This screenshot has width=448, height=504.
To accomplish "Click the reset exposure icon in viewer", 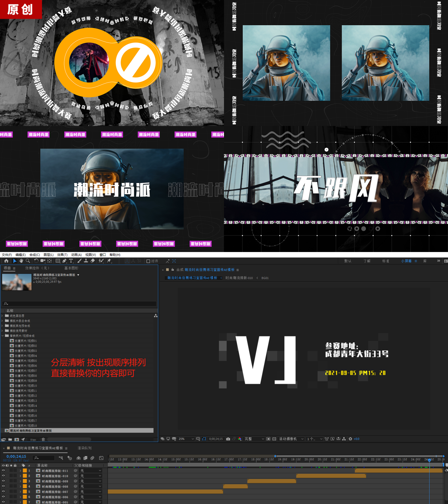I will point(350,439).
